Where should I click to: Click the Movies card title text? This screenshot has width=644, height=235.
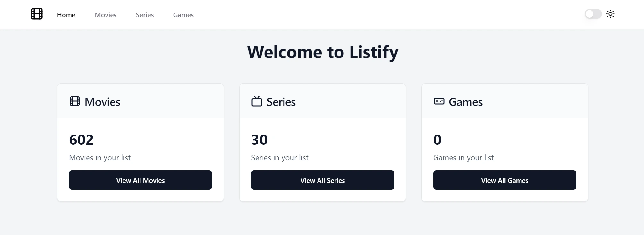(102, 102)
